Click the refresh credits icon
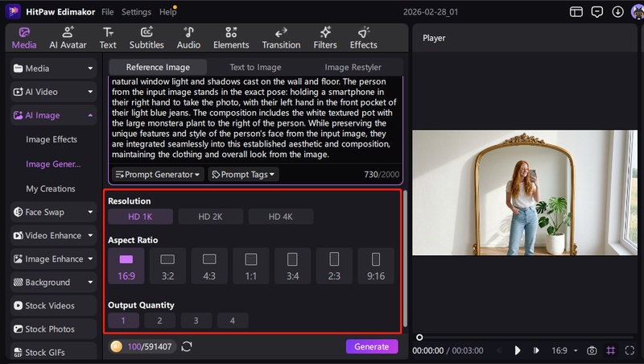644x364 pixels. pyautogui.click(x=188, y=346)
